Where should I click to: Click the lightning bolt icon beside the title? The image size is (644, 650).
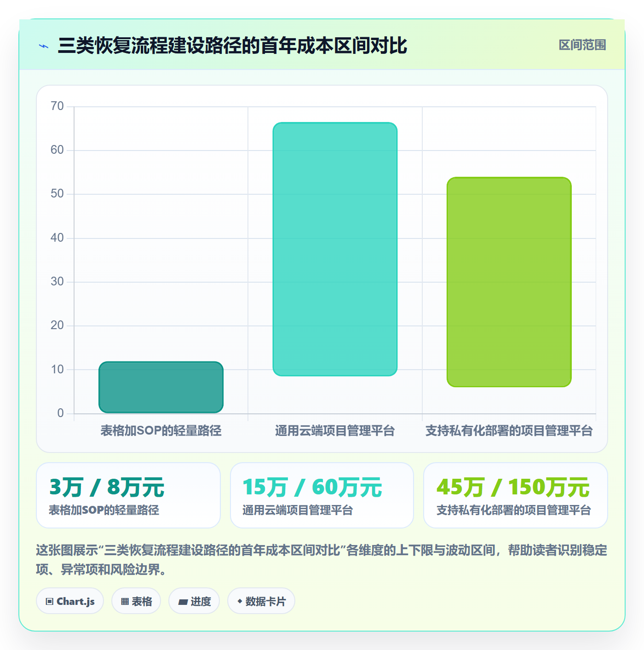click(x=44, y=46)
